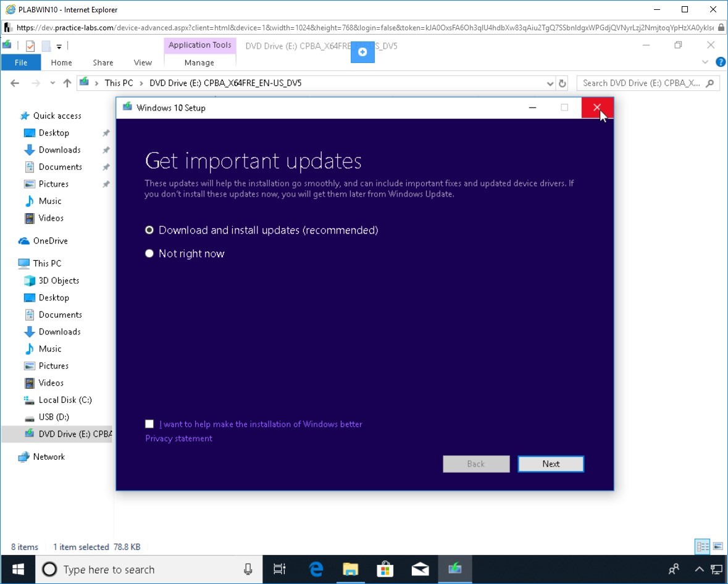Viewport: 728px width, 584px height.
Task: Open the Windows Start menu
Action: point(18,569)
